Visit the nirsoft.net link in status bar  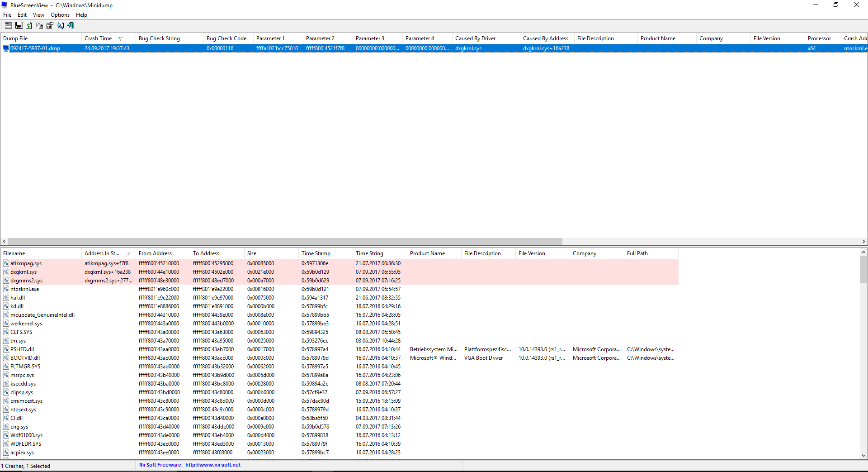(x=213, y=465)
